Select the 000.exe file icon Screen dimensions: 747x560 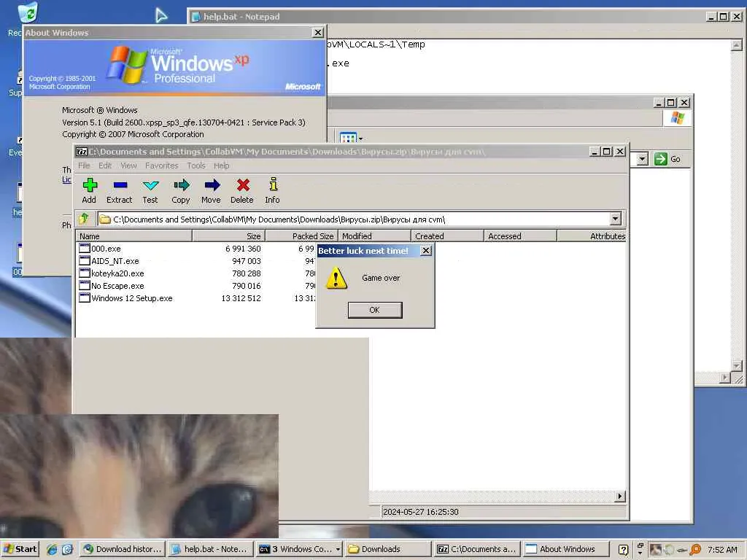85,248
